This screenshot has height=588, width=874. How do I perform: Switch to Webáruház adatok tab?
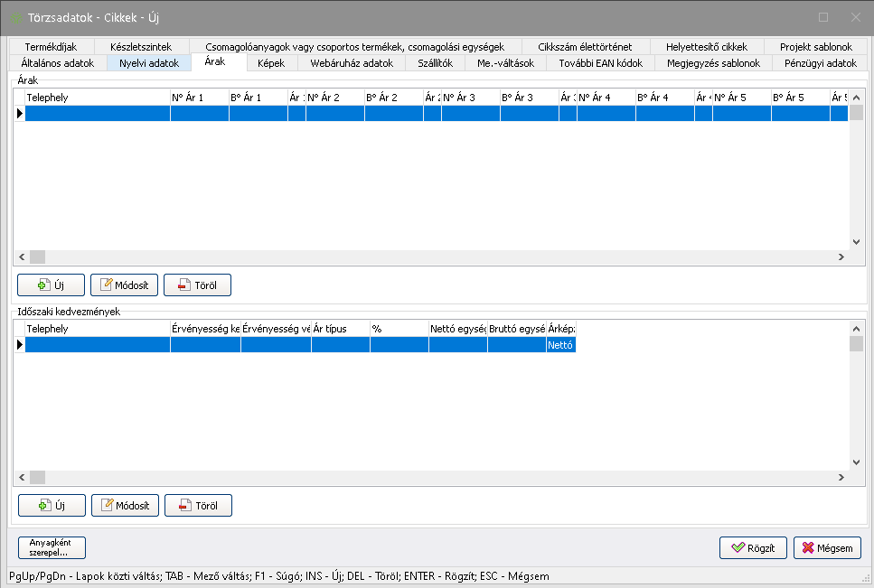coord(352,63)
